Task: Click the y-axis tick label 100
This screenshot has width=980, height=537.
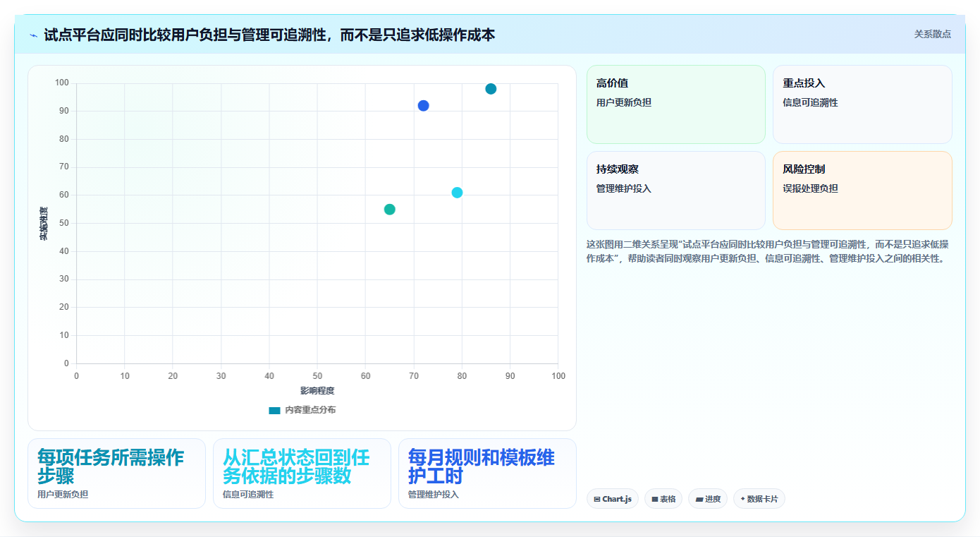Action: (x=62, y=83)
